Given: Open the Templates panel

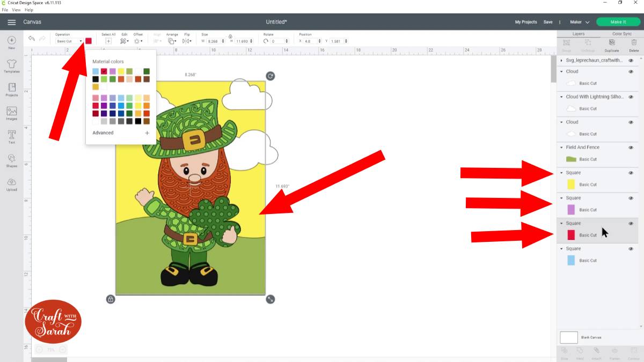Looking at the screenshot, I should point(11,65).
